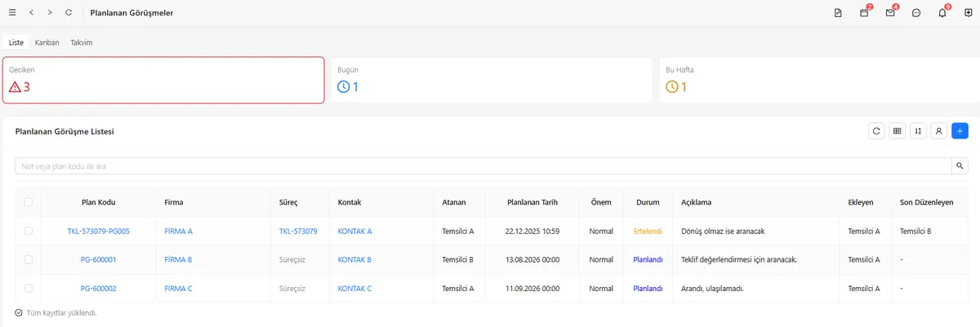Image resolution: width=980 pixels, height=327 pixels.
Task: Open table column settings button
Action: tap(898, 130)
